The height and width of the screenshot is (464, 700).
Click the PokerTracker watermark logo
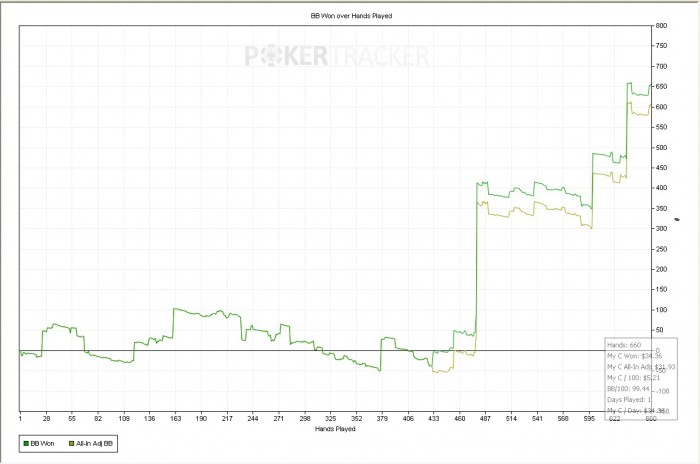[x=337, y=56]
